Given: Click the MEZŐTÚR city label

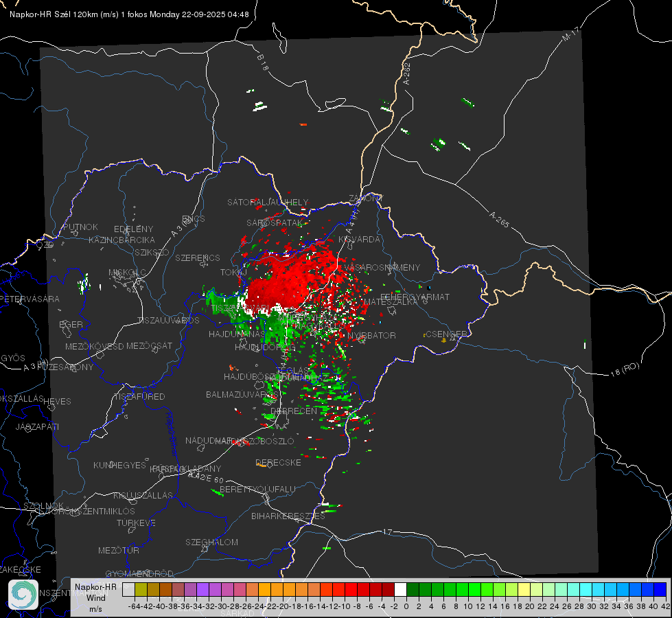Looking at the screenshot, I should [x=118, y=550].
